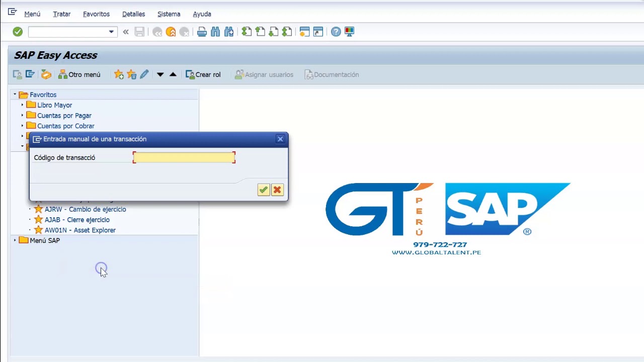
Task: Click the User Menu icon in application toolbar
Action: tap(17, 74)
